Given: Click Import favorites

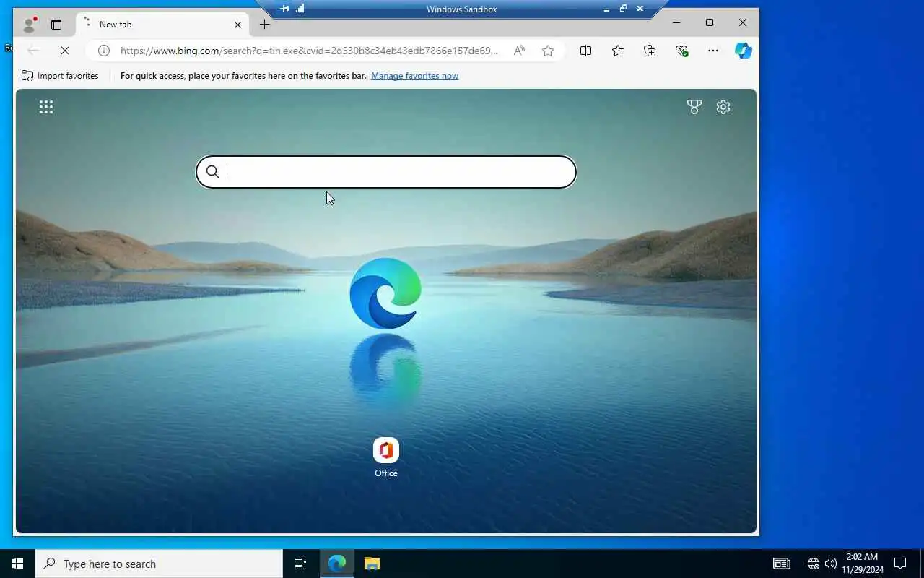Looking at the screenshot, I should point(60,76).
